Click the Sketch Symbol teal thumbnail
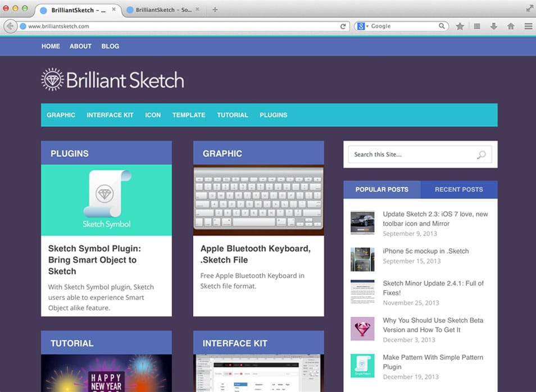The height and width of the screenshot is (392, 536). pos(106,200)
